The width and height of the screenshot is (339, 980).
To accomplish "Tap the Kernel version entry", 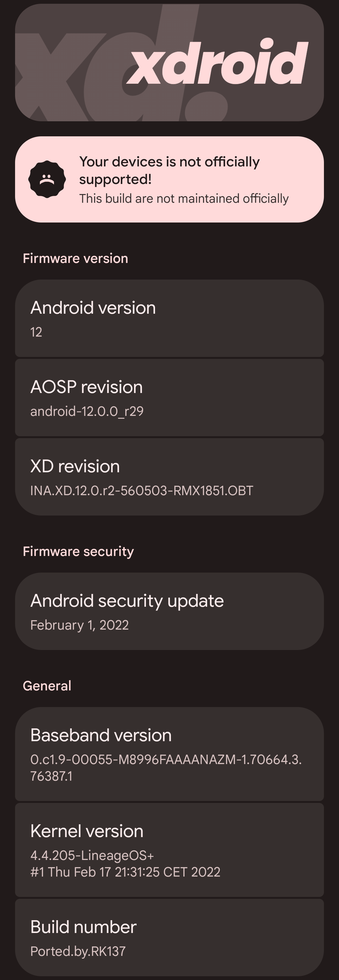I will pyautogui.click(x=169, y=850).
